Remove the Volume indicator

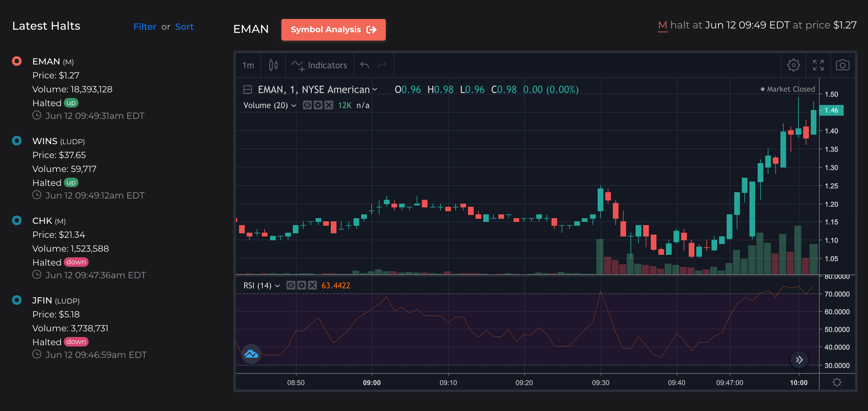[329, 105]
